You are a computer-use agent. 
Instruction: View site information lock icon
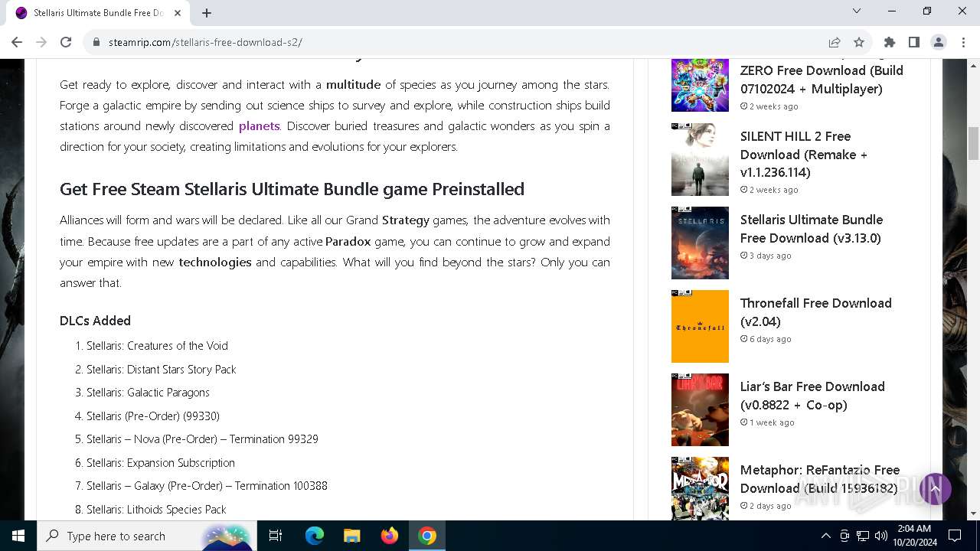click(96, 42)
